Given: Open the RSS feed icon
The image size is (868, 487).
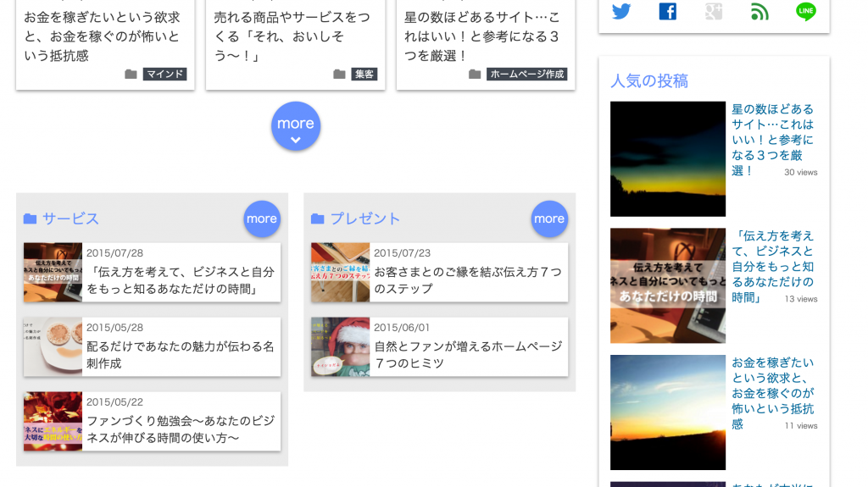Looking at the screenshot, I should (759, 11).
